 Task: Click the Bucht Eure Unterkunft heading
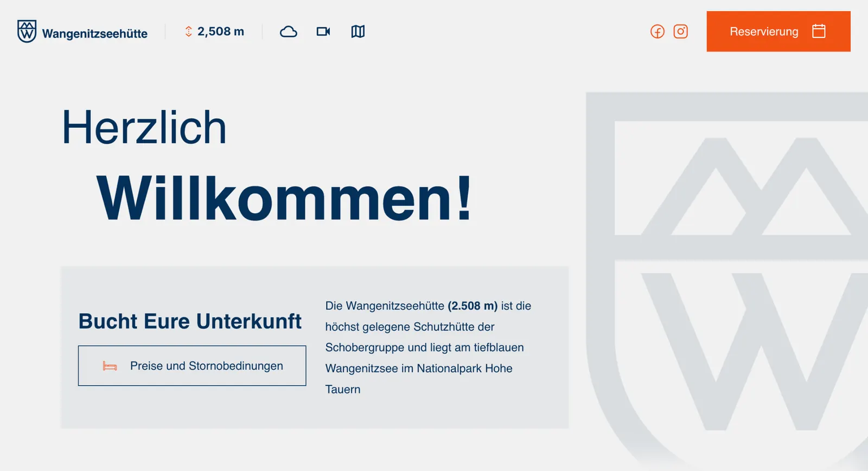(x=190, y=321)
